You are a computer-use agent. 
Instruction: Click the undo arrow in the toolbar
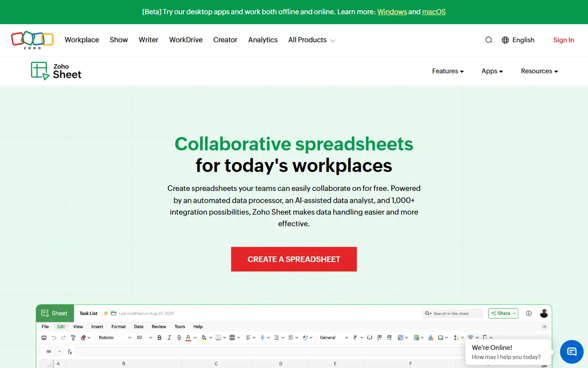click(x=53, y=338)
